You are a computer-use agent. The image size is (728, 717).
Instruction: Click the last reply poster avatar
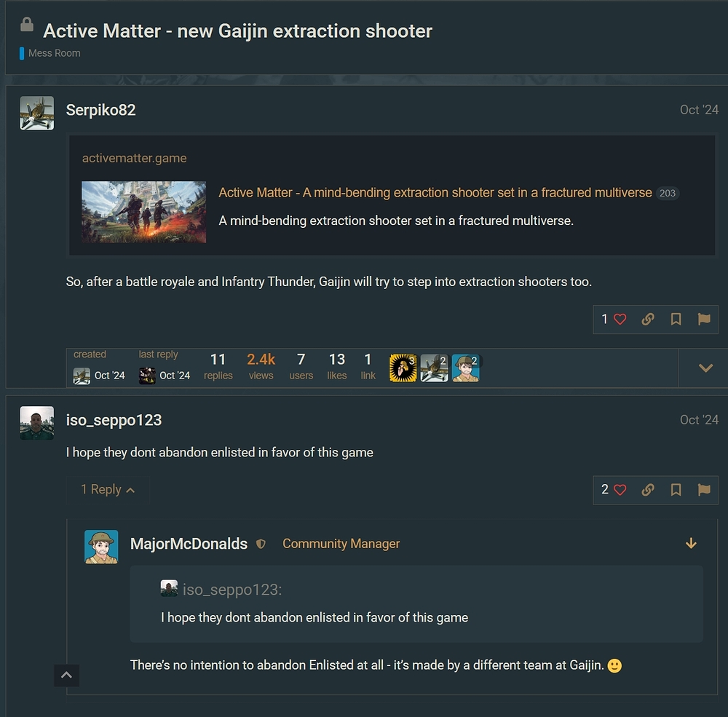(x=147, y=376)
